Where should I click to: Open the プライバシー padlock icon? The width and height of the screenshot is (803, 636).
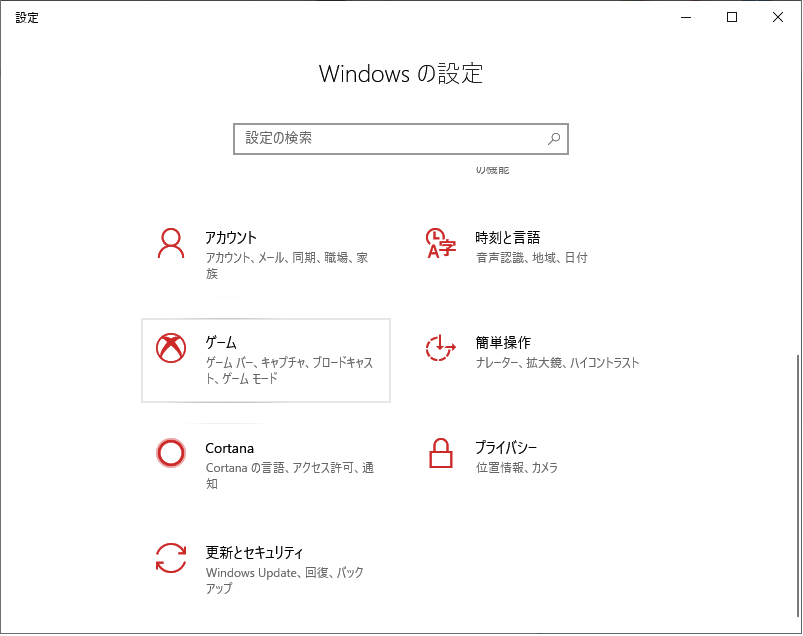tap(440, 453)
